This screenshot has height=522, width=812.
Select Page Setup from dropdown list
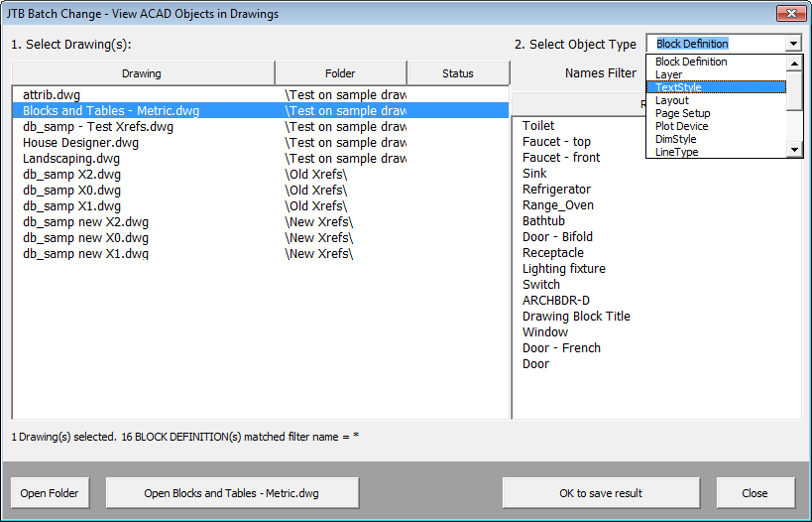[716, 113]
